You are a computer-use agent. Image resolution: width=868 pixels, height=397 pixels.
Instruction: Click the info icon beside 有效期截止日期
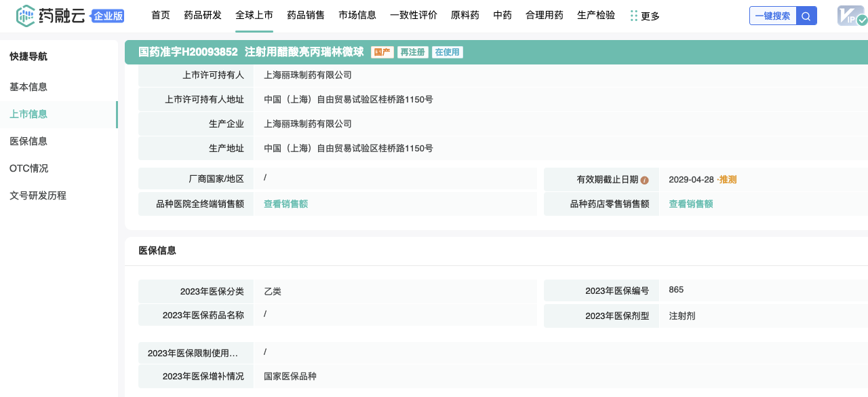[x=644, y=181]
